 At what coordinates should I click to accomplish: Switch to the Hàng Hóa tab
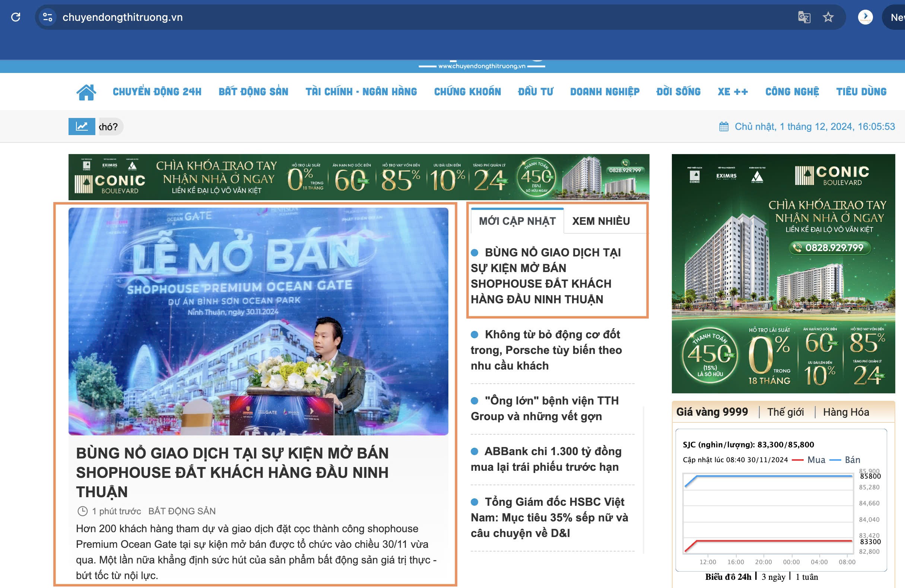click(x=846, y=412)
